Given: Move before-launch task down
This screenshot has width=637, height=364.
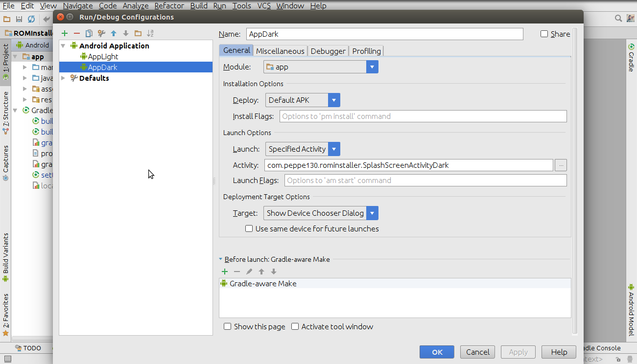Looking at the screenshot, I should [274, 272].
